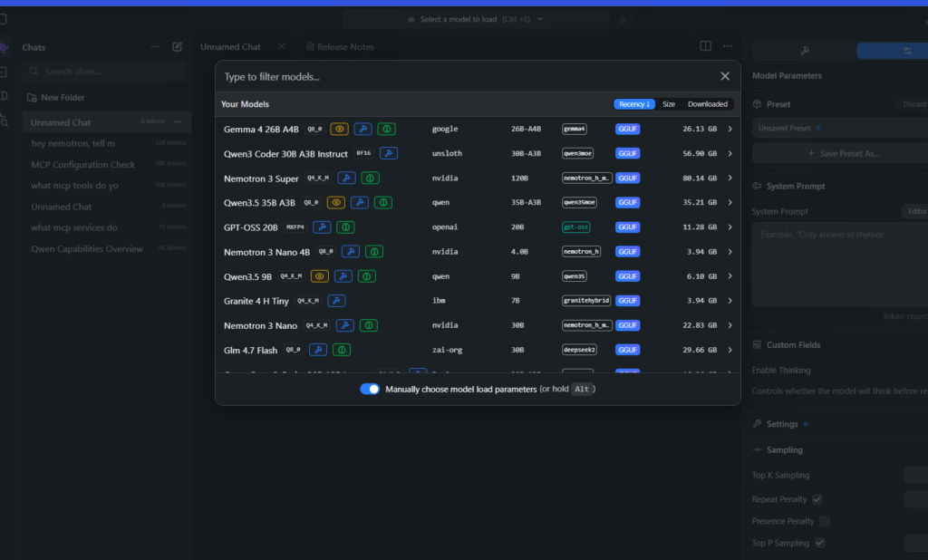Uncheck the Top P Sampling checkbox
Screen dimensions: 928x560
coord(820,543)
